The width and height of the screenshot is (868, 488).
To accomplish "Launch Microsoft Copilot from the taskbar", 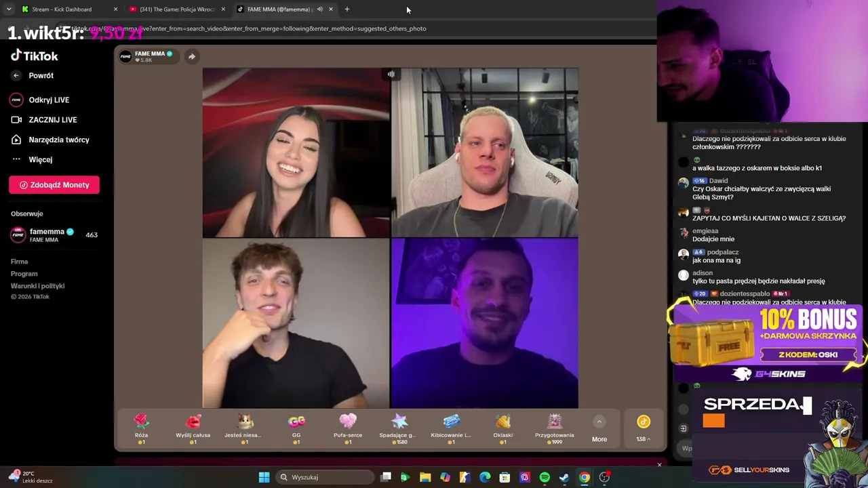I will pos(445,477).
